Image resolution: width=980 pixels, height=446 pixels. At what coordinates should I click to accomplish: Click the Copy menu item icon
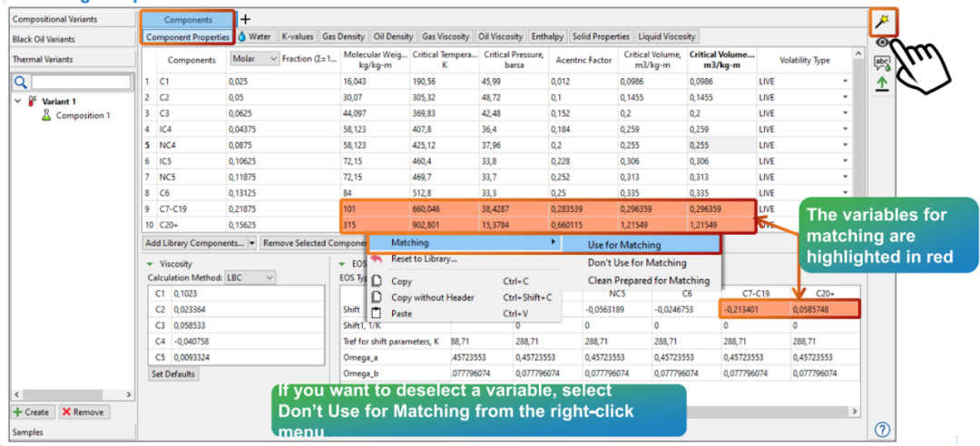point(377,282)
